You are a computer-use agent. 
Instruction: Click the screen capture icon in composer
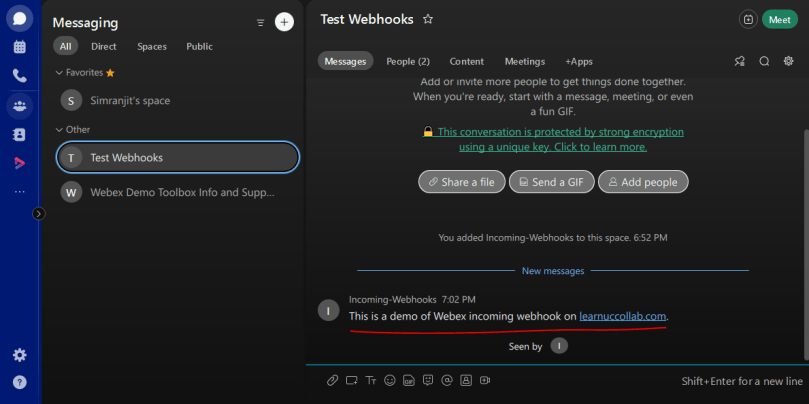pos(352,381)
